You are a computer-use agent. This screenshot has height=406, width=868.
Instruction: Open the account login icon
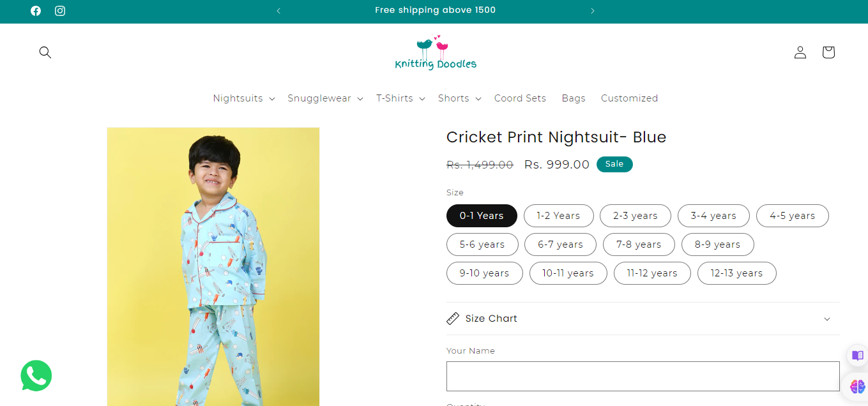(x=800, y=52)
